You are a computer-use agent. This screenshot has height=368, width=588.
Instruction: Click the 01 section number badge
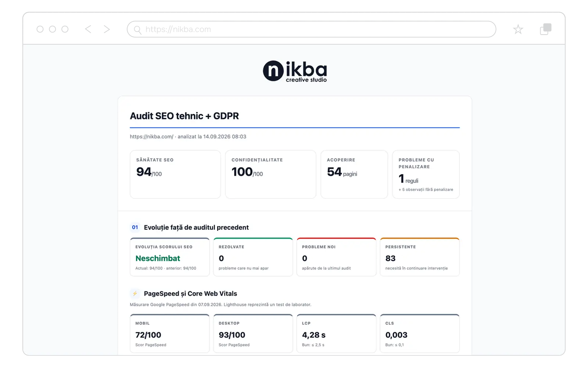pos(135,227)
